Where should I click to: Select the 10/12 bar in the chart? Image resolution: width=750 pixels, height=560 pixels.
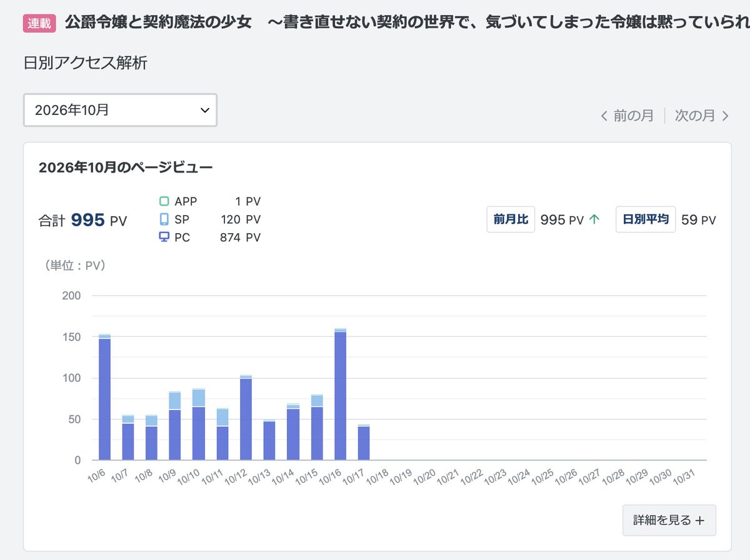[x=246, y=417]
